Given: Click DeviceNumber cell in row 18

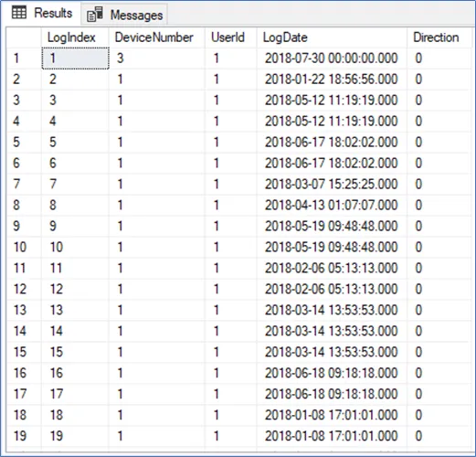Looking at the screenshot, I should [x=157, y=415].
